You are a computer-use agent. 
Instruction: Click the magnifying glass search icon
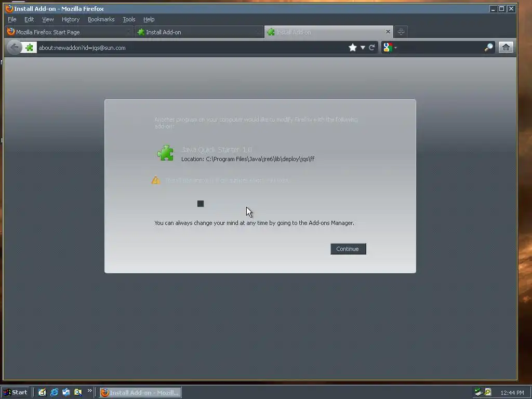488,47
